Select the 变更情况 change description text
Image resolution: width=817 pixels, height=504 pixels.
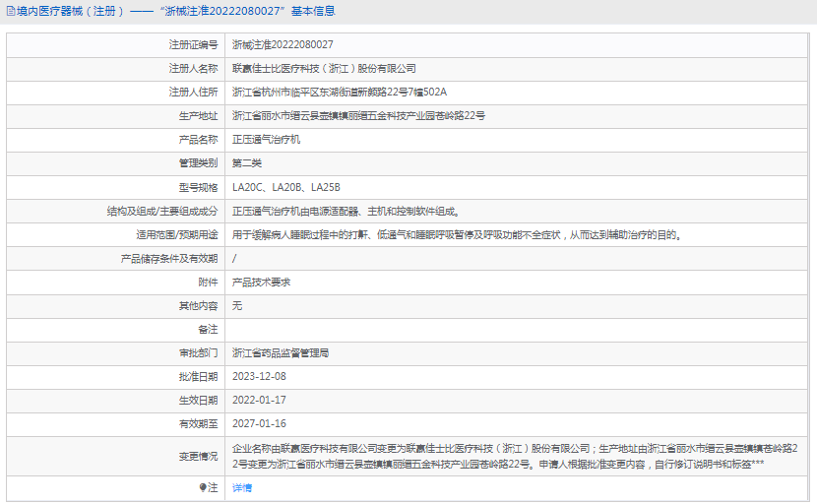point(515,456)
